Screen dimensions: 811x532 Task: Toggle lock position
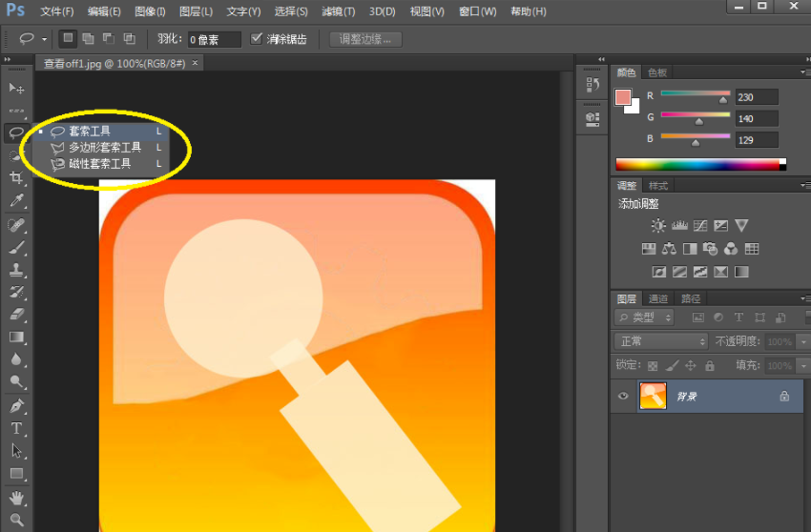tap(691, 366)
